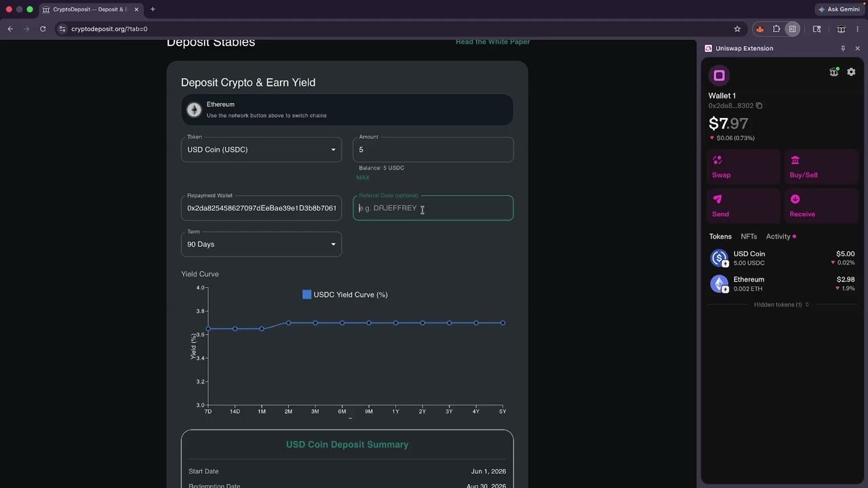The height and width of the screenshot is (488, 868).
Task: Open the Swap action in Uniswap wallet
Action: [x=744, y=167]
